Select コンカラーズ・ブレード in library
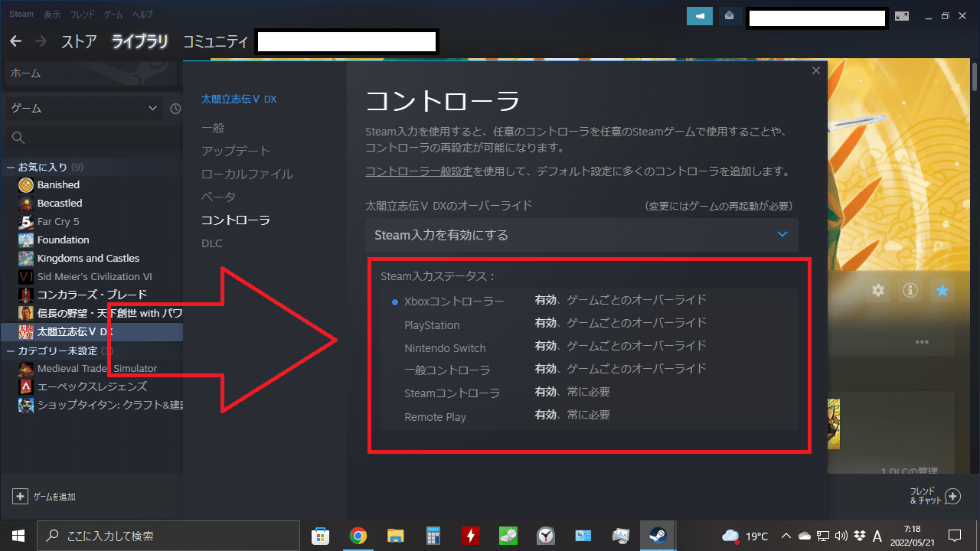 coord(92,295)
